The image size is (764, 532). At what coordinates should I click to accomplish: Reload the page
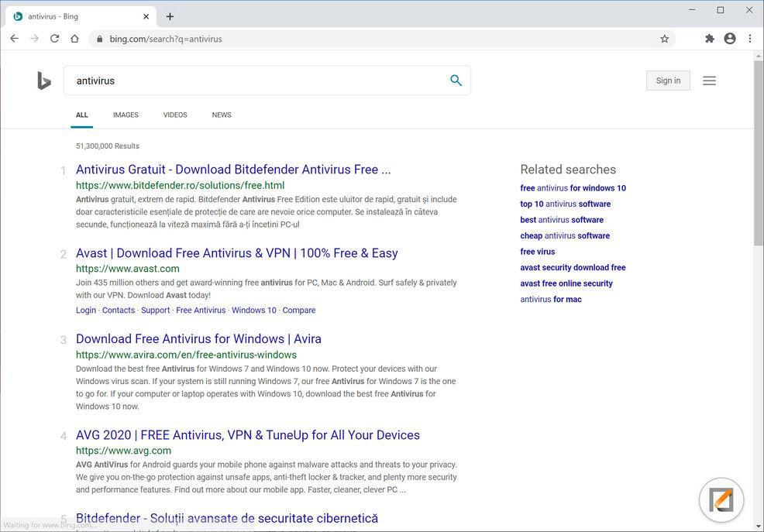(54, 39)
